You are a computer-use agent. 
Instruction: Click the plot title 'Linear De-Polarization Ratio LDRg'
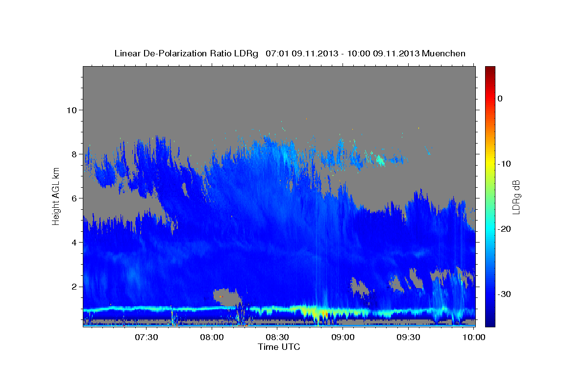point(186,53)
